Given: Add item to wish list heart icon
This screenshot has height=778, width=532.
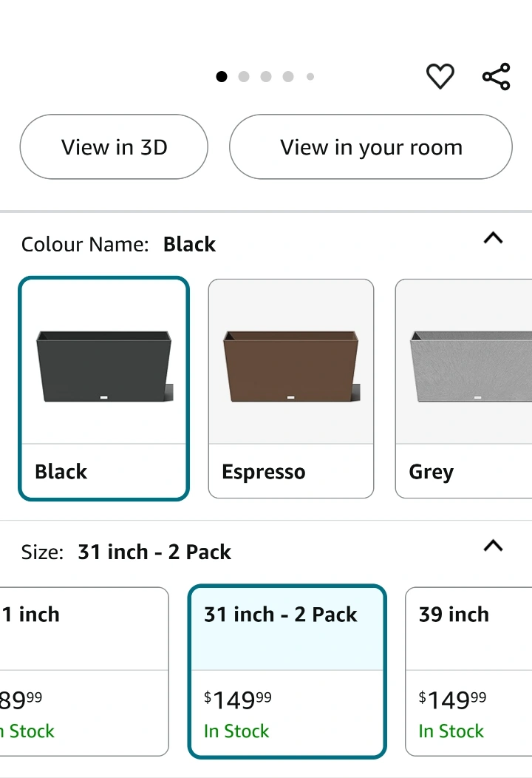Looking at the screenshot, I should [x=440, y=76].
